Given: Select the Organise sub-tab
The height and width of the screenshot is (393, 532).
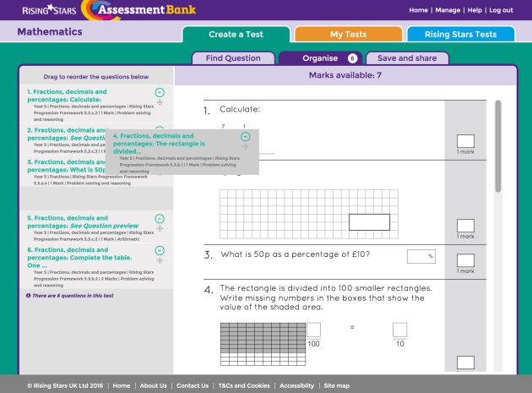Looking at the screenshot, I should [320, 58].
